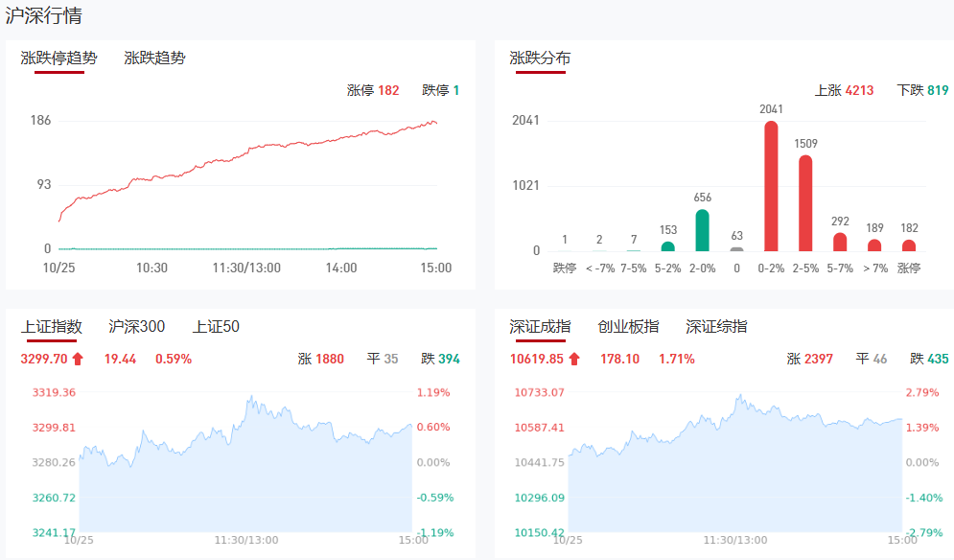The height and width of the screenshot is (560, 954).
Task: Switch to the 沪深300 index tab
Action: pyautogui.click(x=136, y=327)
